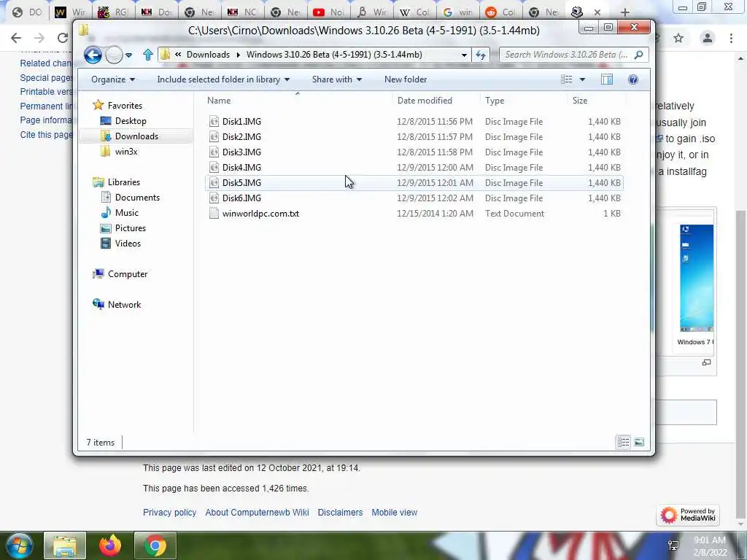Screen dimensions: 747x560
Task: Select the Disk5.IMG file
Action: point(414,183)
